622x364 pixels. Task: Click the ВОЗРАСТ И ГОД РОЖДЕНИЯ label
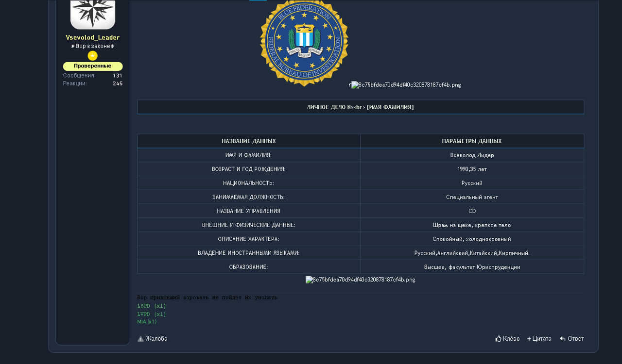click(x=249, y=169)
